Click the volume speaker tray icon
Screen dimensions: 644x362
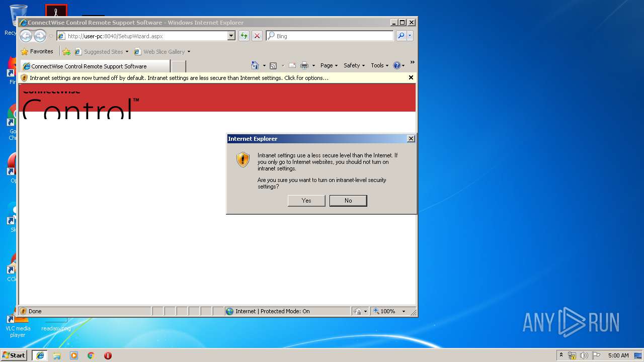(x=584, y=355)
